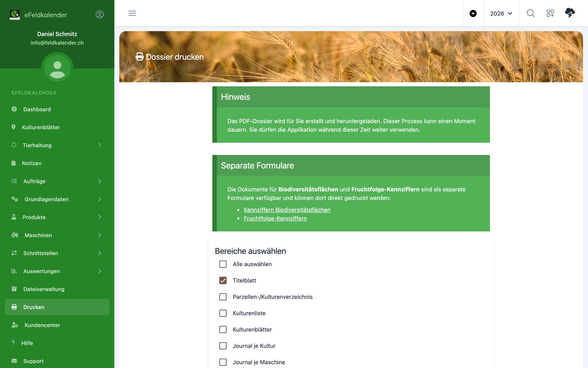Expand the Aufträge submenu chevron

100,181
